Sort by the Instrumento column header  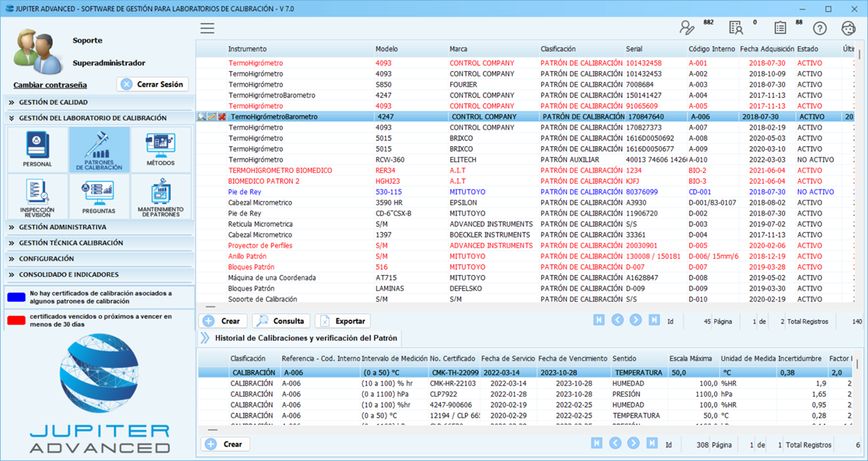point(247,49)
